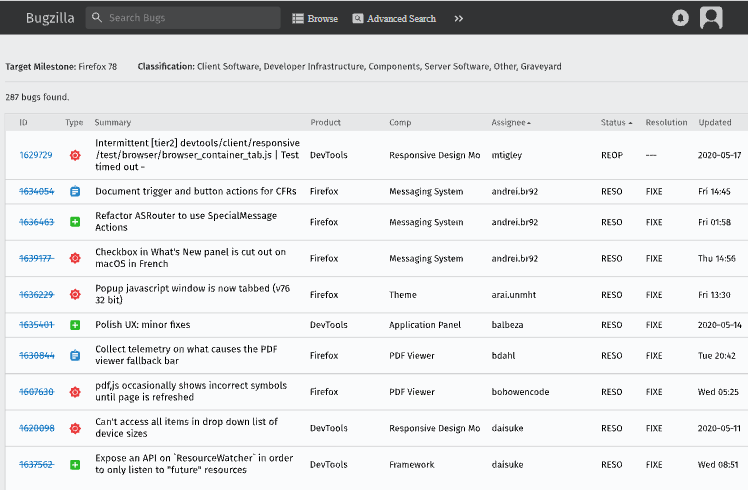
Task: Open bug 1634054
Action: (37, 191)
